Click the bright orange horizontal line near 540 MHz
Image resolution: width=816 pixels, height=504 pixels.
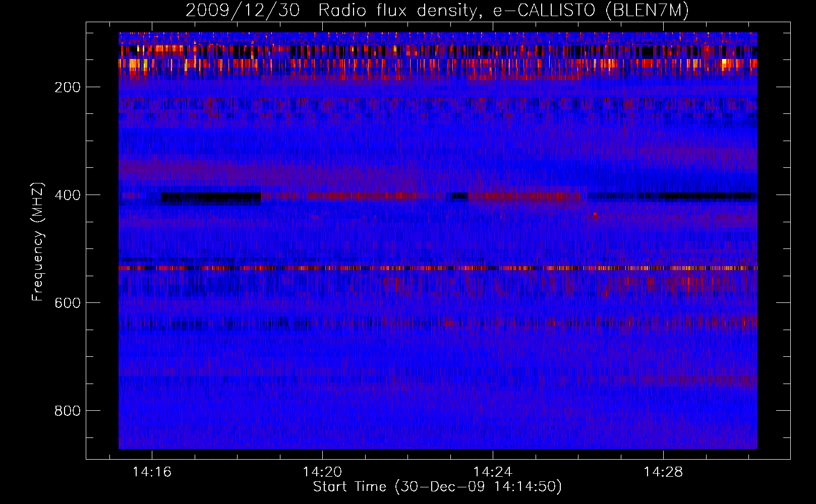point(438,268)
